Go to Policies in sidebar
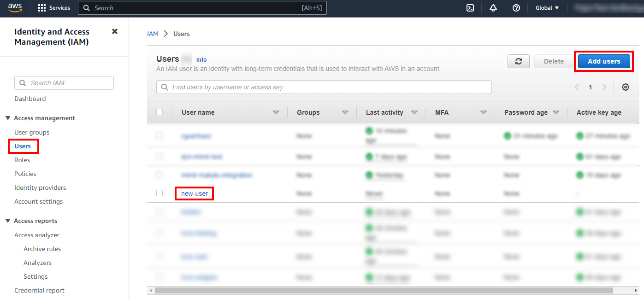The height and width of the screenshot is (299, 644). click(x=25, y=174)
